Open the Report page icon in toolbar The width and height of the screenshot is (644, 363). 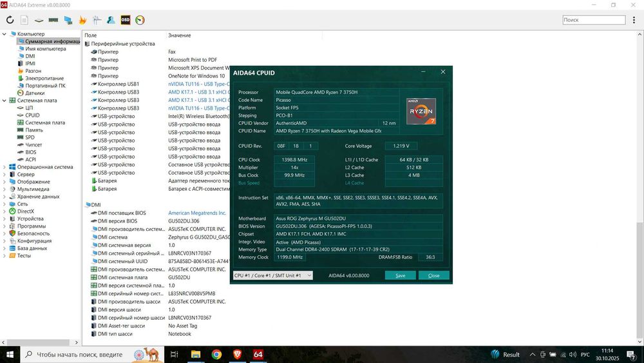(24, 20)
